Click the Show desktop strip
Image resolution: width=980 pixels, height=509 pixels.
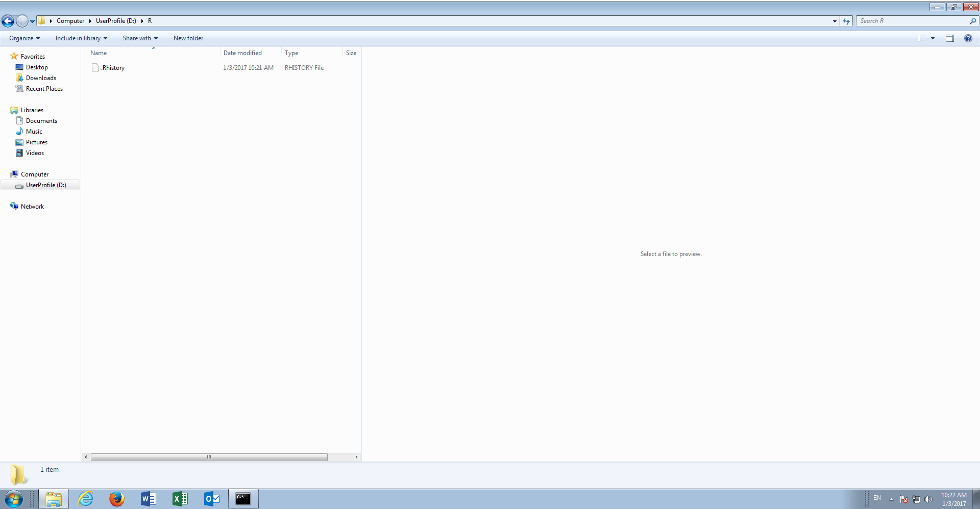[976, 499]
